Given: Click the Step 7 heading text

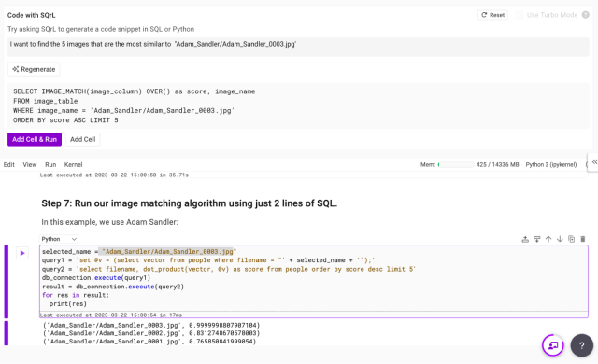Looking at the screenshot, I should click(189, 203).
